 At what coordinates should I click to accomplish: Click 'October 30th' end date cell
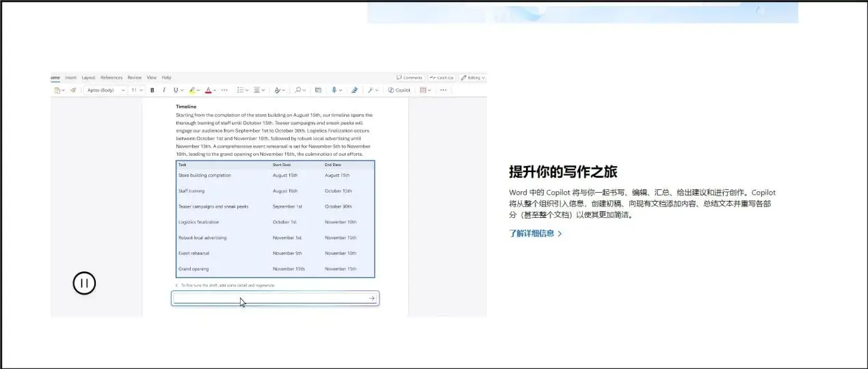[x=339, y=206]
